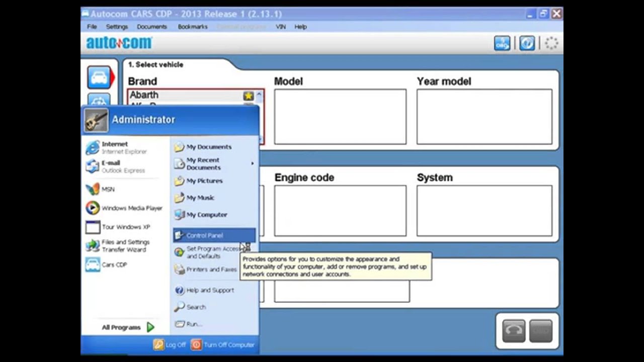Image resolution: width=644 pixels, height=362 pixels.
Task: Click the Year model list box
Action: [x=484, y=117]
